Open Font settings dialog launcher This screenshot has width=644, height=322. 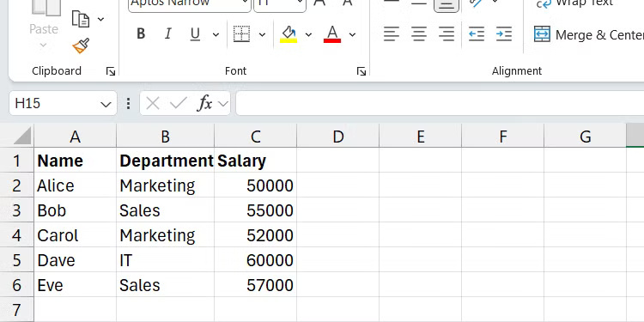[361, 71]
